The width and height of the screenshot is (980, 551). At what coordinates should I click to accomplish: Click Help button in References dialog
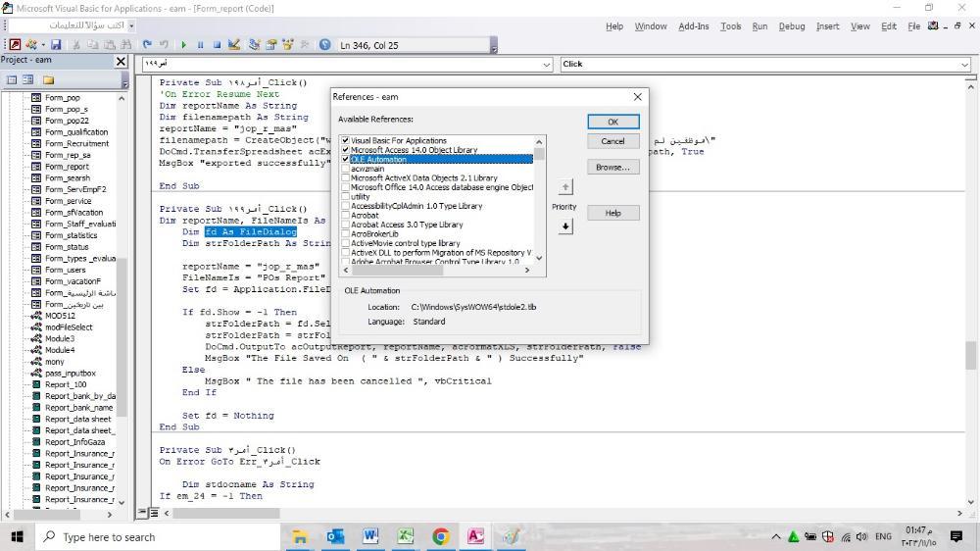(613, 213)
